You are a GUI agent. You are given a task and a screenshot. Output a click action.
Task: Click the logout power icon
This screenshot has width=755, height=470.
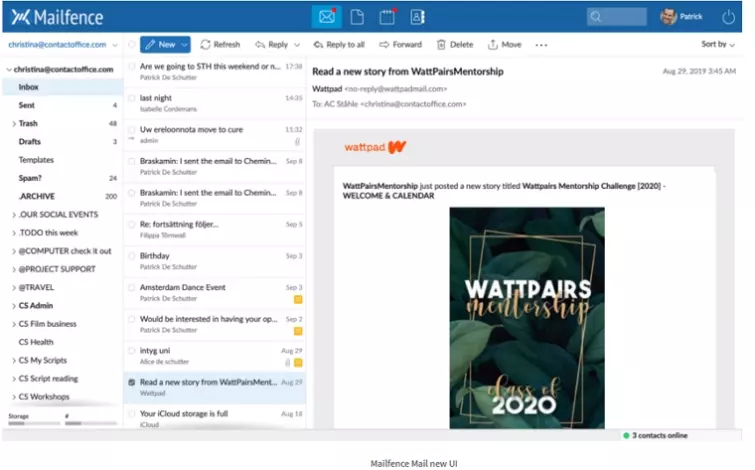pyautogui.click(x=728, y=17)
